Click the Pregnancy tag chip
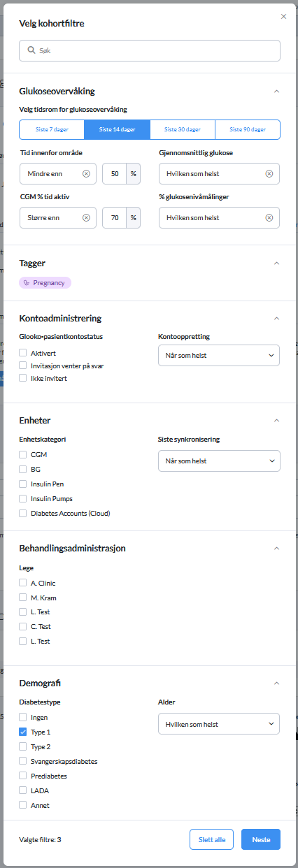 [45, 282]
